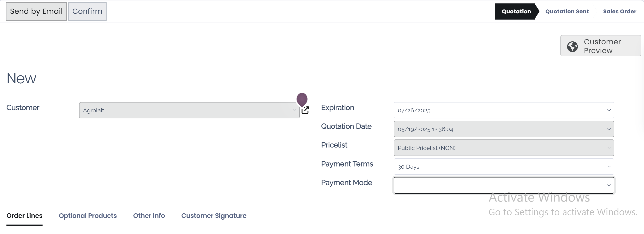Open the Pricelist dropdown arrow
This screenshot has height=234, width=644.
(x=609, y=148)
